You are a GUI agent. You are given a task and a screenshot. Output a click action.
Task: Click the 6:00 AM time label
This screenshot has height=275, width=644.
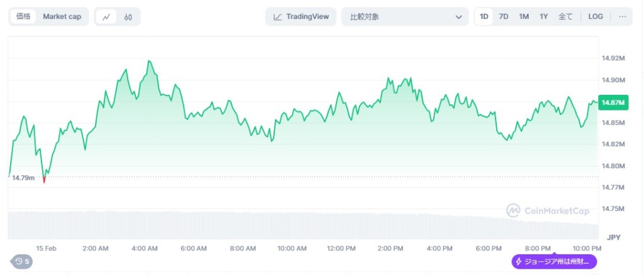pos(194,249)
